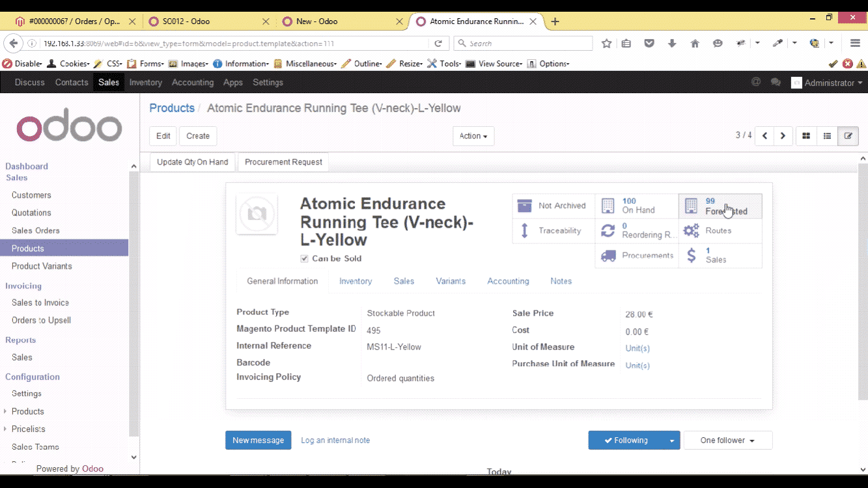Click Update Qty On Hand button
The image size is (868, 488).
tap(193, 162)
